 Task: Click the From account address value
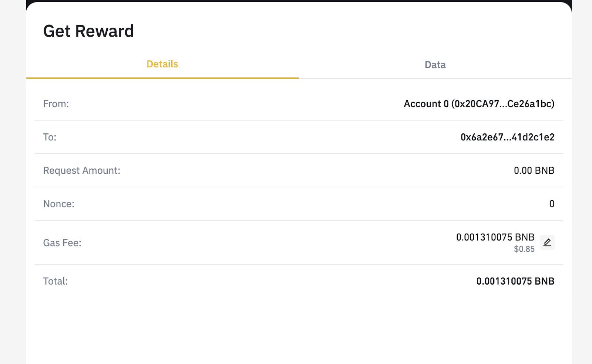pyautogui.click(x=479, y=104)
